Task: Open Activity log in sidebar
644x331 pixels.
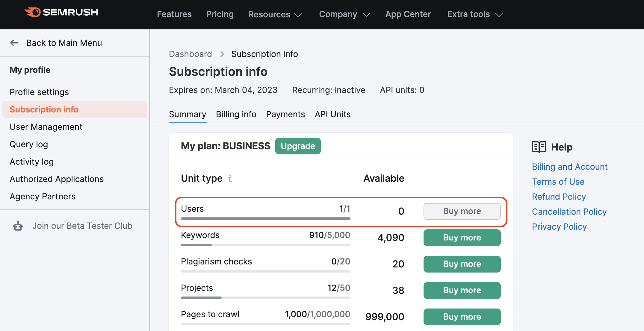Action: coord(32,162)
